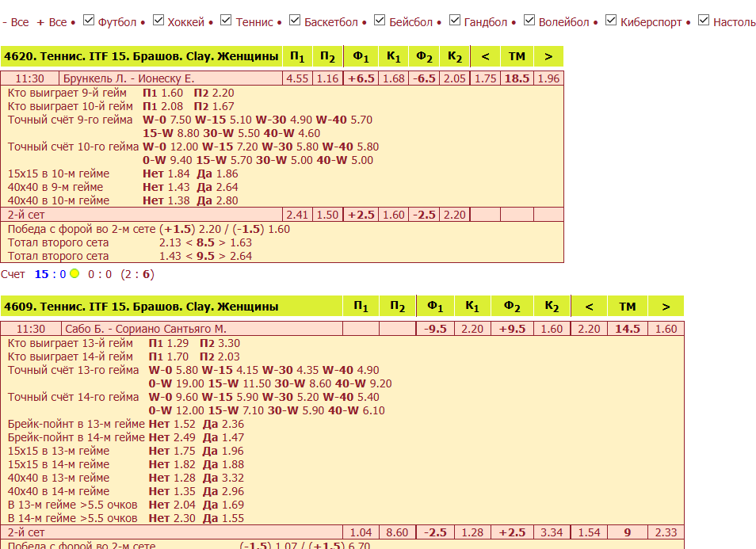Toggle the Теннис checkbox
Image resolution: width=756 pixels, height=549 pixels.
(226, 21)
